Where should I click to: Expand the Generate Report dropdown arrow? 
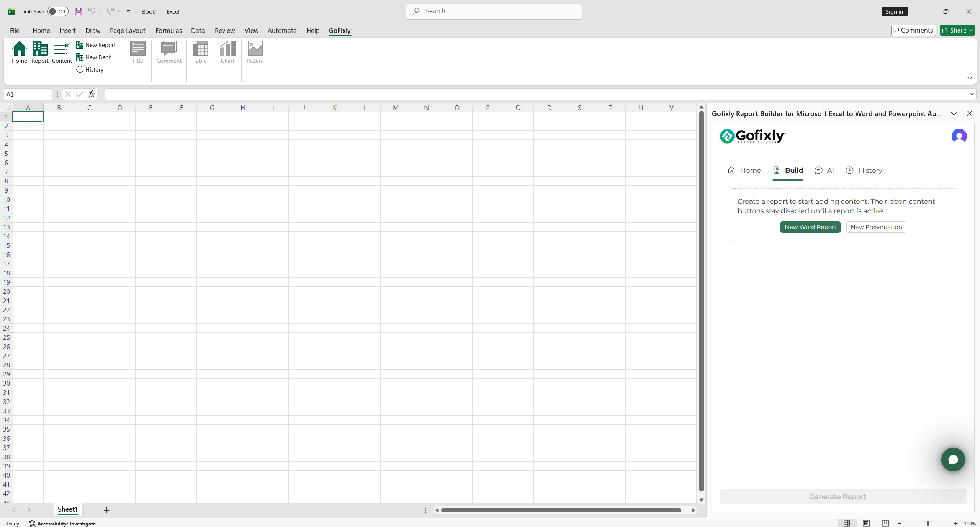tap(960, 497)
